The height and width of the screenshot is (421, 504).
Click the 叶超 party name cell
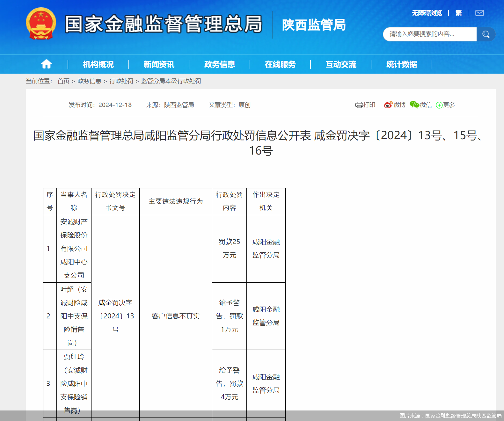tap(74, 316)
